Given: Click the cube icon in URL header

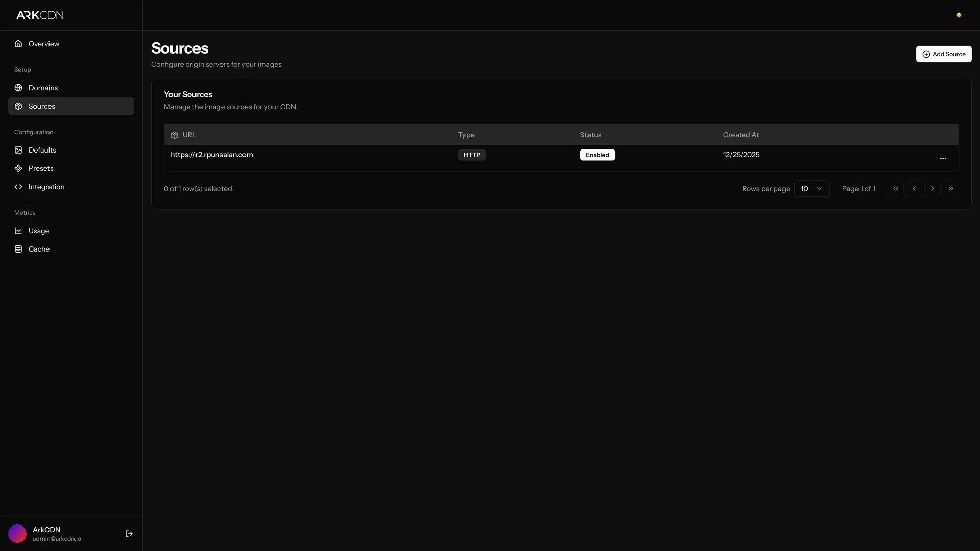Looking at the screenshot, I should tap(175, 135).
